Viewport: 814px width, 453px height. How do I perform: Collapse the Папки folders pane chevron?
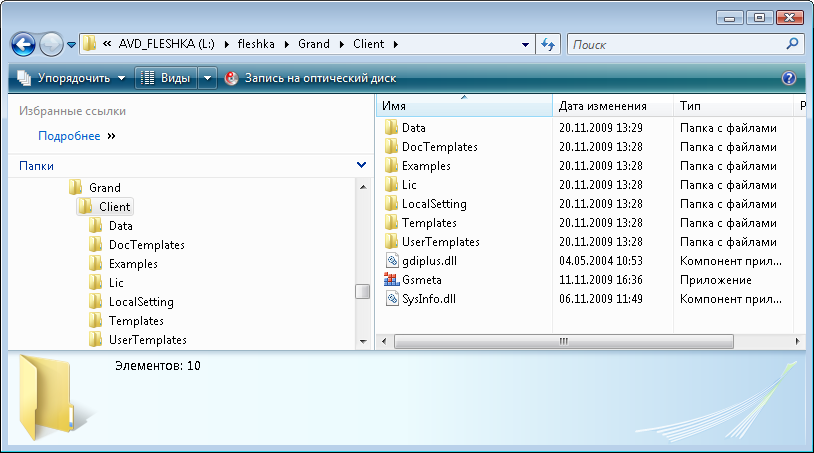[x=361, y=165]
